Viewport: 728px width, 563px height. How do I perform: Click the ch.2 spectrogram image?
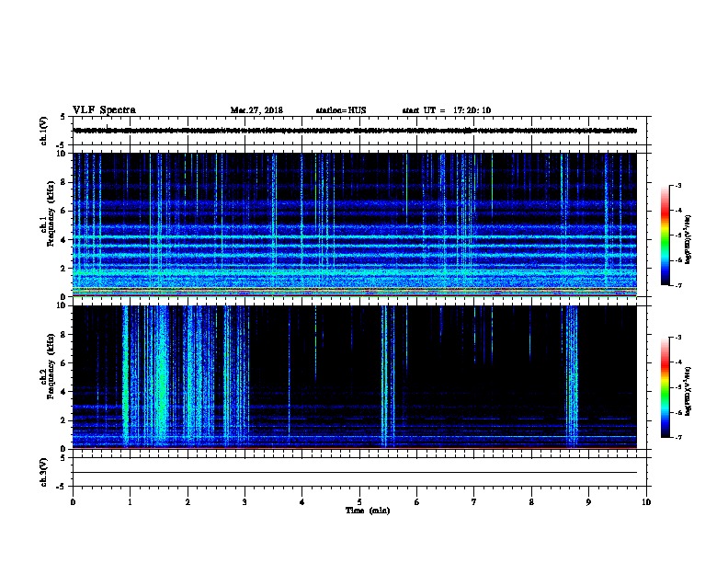click(355, 377)
